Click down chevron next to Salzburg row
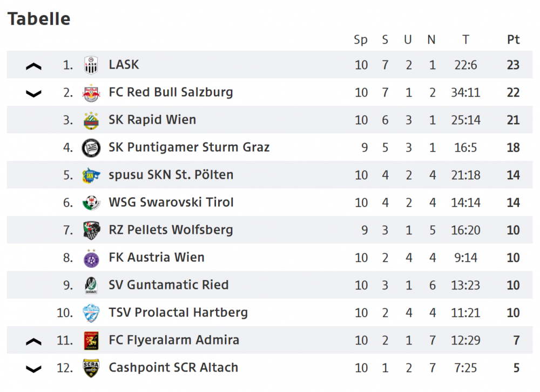This screenshot has height=392, width=540. tap(33, 94)
